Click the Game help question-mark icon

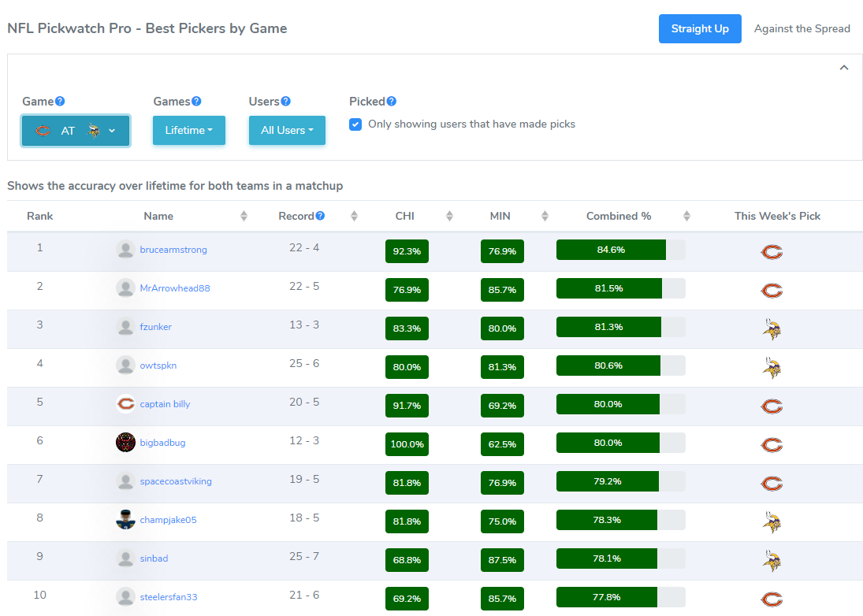tap(60, 101)
